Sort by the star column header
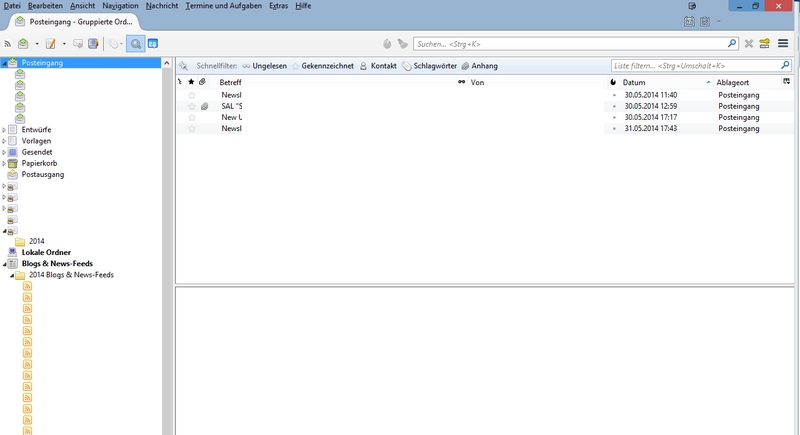Viewport: 800px width, 435px height. pyautogui.click(x=191, y=82)
